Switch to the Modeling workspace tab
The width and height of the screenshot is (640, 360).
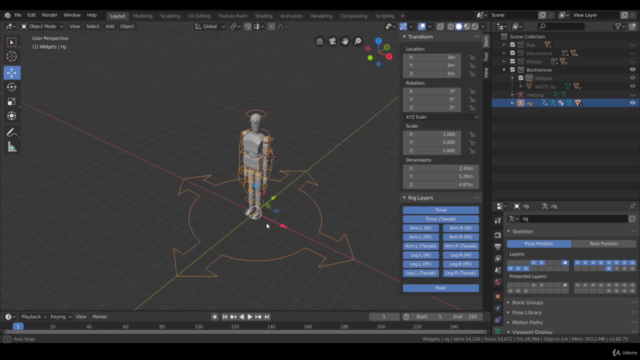tap(143, 16)
